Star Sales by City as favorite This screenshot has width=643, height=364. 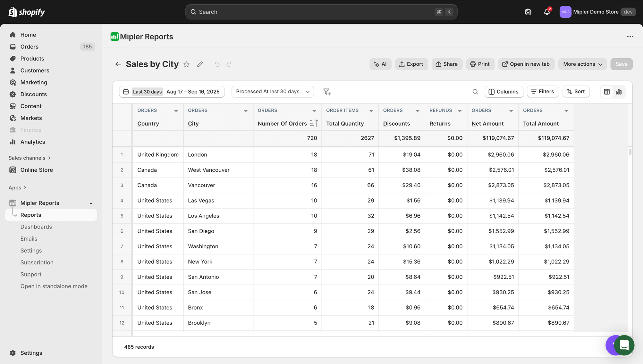pos(186,64)
